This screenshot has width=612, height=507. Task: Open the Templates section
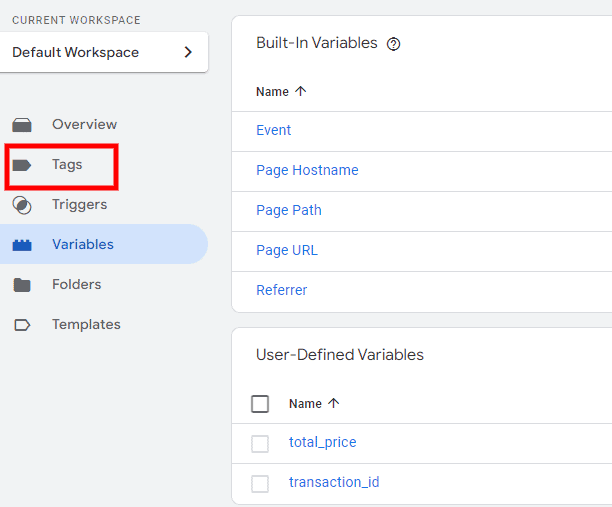(86, 325)
